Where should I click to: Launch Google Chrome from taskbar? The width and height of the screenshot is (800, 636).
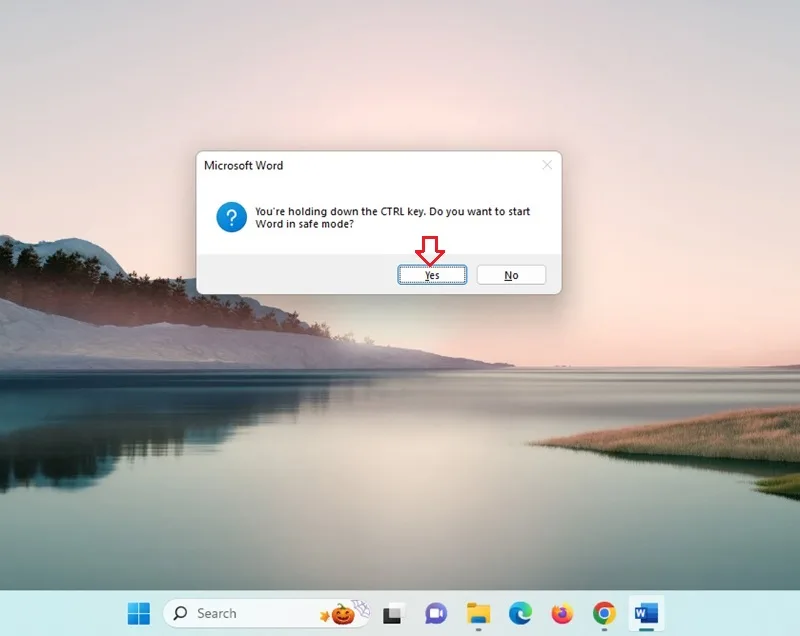[x=604, y=613]
